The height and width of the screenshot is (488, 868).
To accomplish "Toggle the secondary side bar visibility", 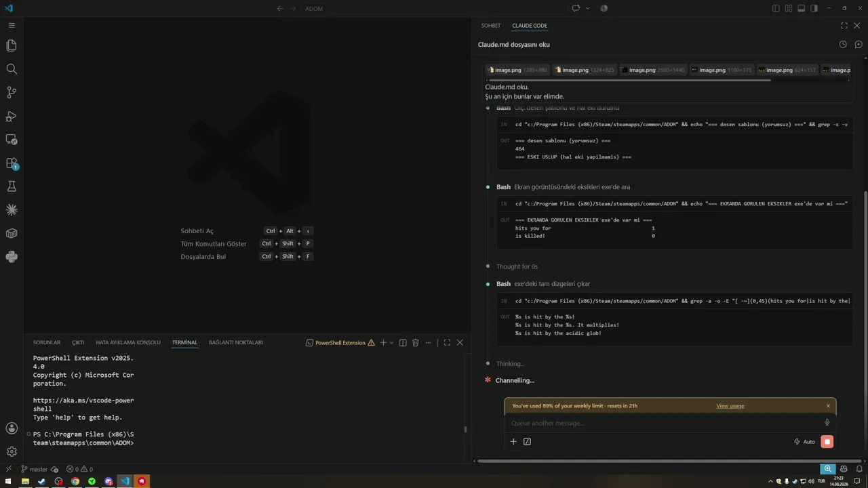I will [814, 8].
